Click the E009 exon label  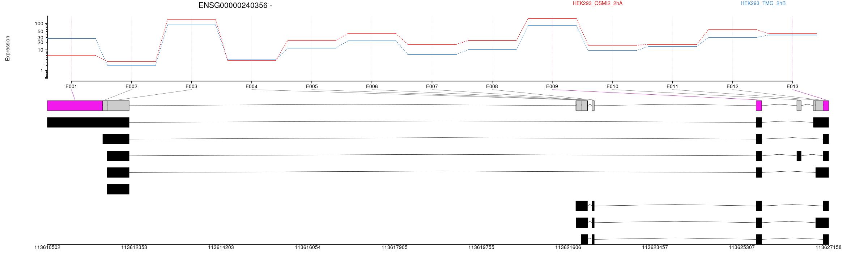pyautogui.click(x=552, y=86)
